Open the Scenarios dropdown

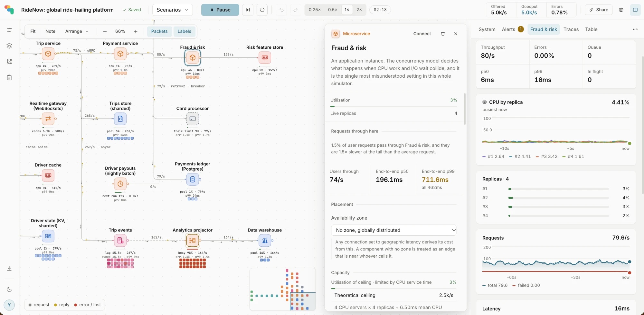coord(173,10)
